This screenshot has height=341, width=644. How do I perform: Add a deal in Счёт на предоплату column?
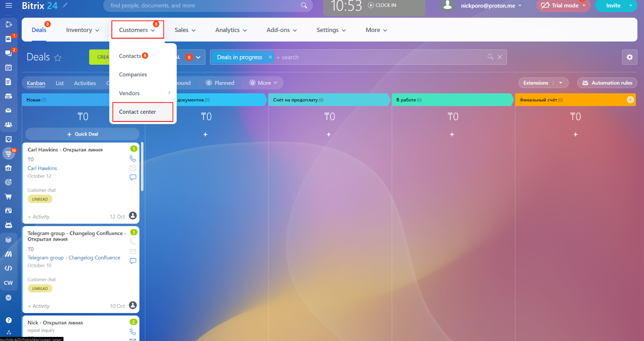tap(329, 134)
